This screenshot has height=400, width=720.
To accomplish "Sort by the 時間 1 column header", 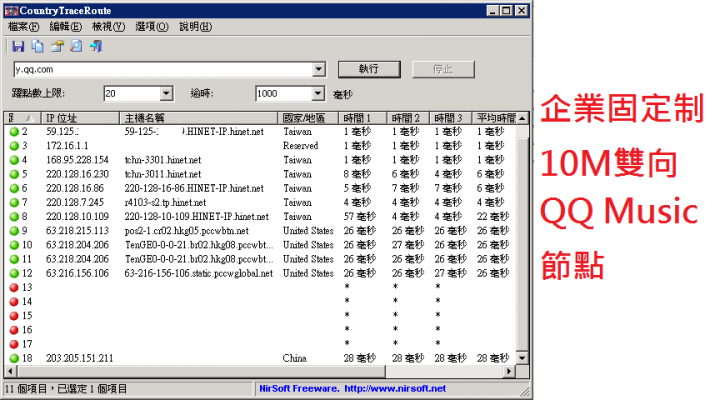I will 363,118.
